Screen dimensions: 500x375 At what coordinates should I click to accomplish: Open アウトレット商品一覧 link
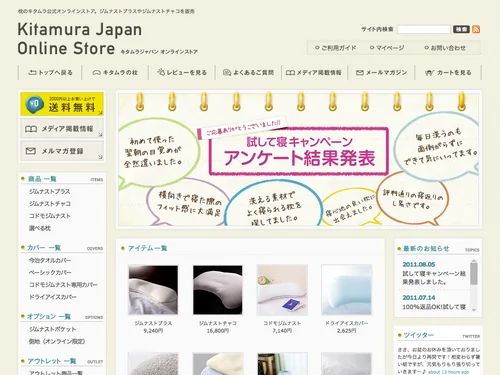coord(55,372)
